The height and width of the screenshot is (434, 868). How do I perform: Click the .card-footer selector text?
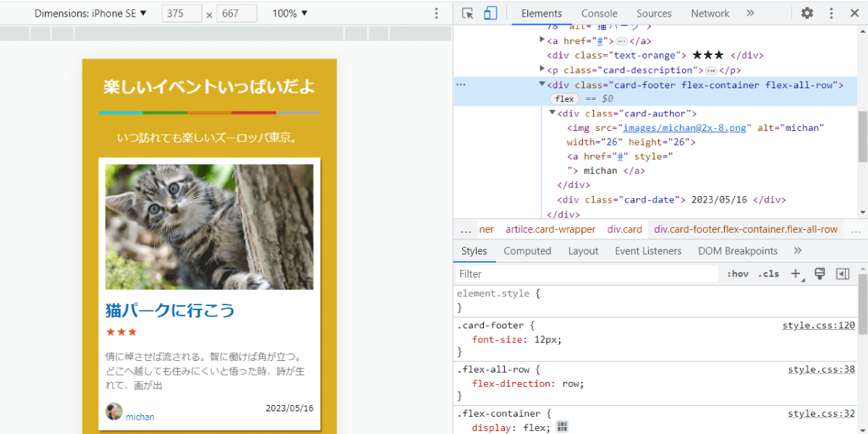pos(492,325)
